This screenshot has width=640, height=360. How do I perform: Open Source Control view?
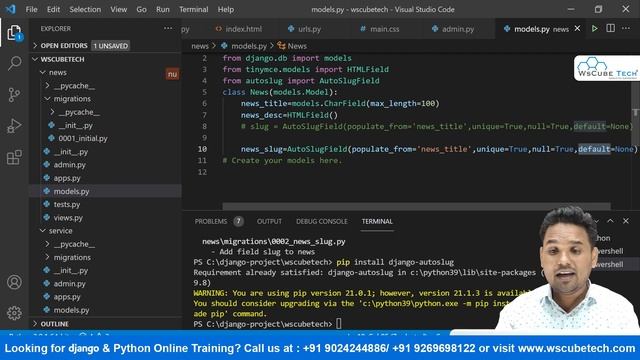(14, 95)
